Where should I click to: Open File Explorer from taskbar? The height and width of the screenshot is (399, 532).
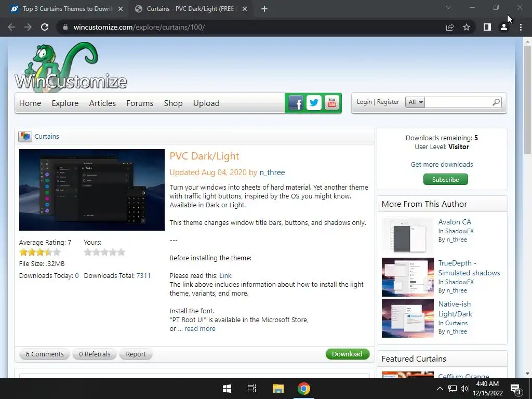(x=278, y=389)
